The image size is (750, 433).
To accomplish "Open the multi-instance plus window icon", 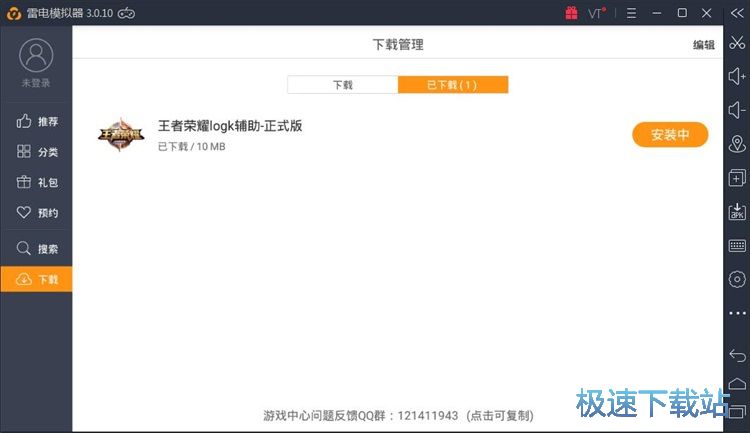I will click(737, 178).
